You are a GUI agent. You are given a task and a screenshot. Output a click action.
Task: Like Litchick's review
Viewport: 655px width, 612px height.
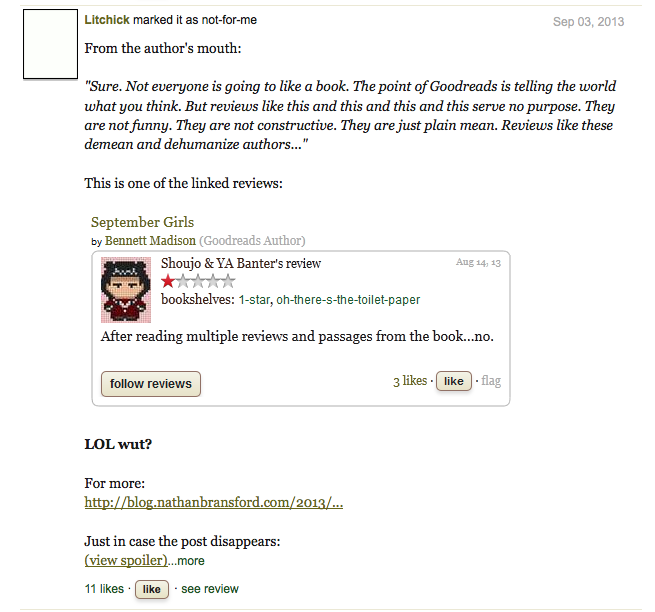click(152, 589)
